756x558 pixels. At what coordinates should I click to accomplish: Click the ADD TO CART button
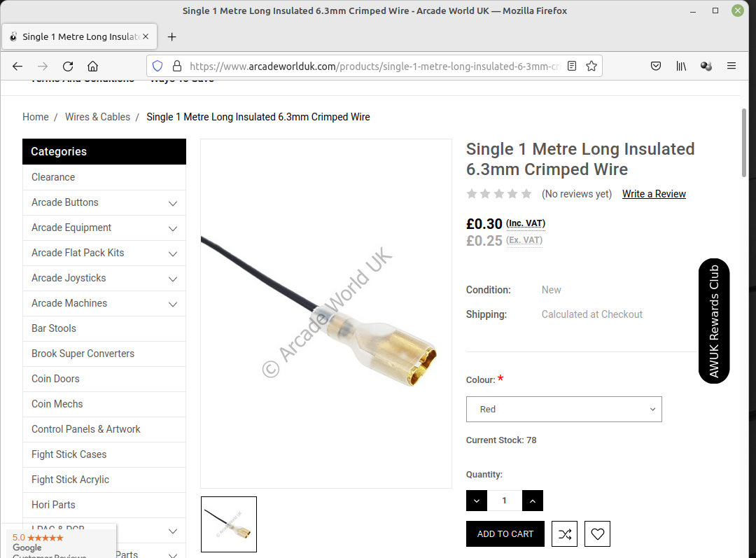click(505, 534)
